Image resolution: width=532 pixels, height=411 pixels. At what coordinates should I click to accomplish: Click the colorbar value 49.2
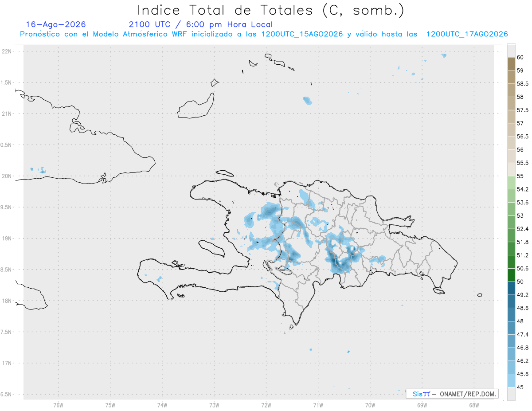(x=523, y=295)
